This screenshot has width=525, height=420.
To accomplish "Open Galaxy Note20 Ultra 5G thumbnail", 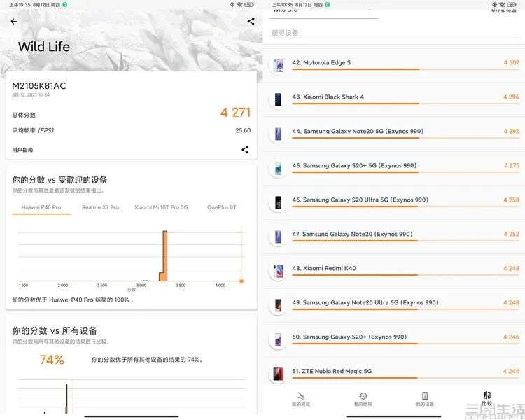I will click(278, 305).
